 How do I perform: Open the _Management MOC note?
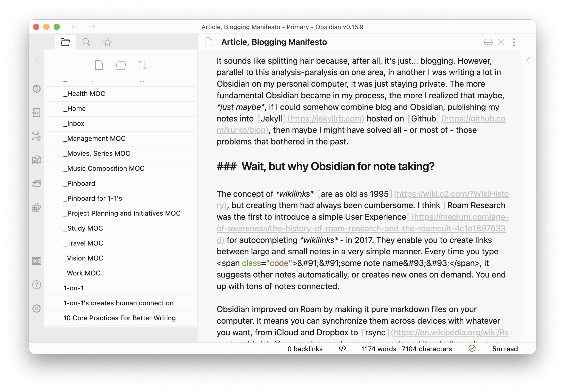(121, 138)
